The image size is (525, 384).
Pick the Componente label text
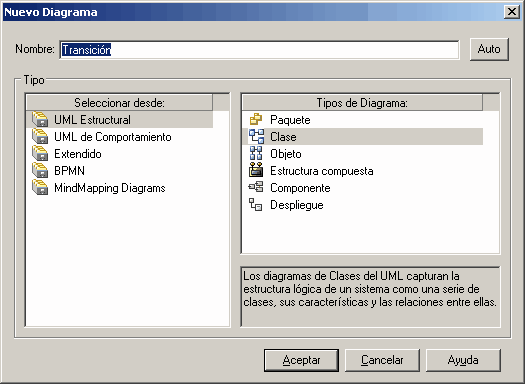[x=300, y=188]
